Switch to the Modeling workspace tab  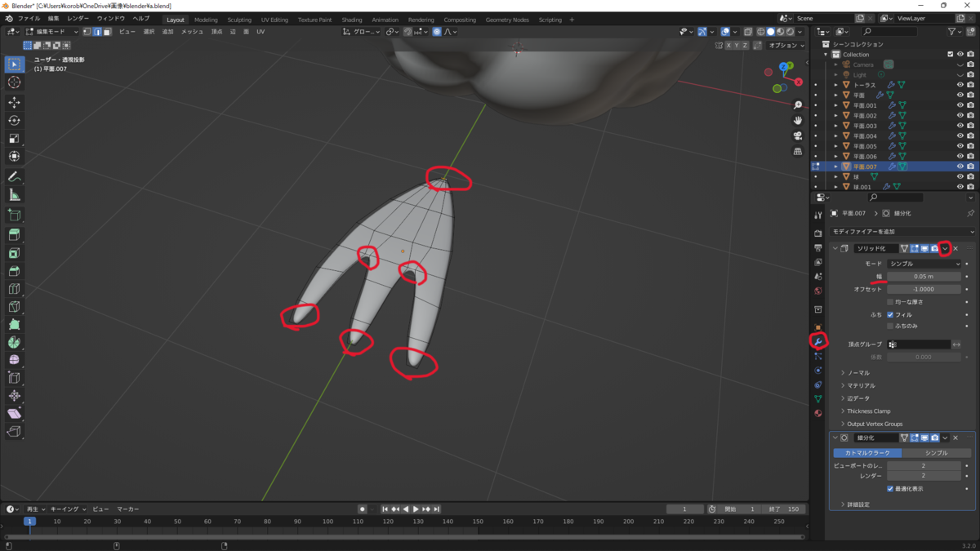[x=206, y=20]
